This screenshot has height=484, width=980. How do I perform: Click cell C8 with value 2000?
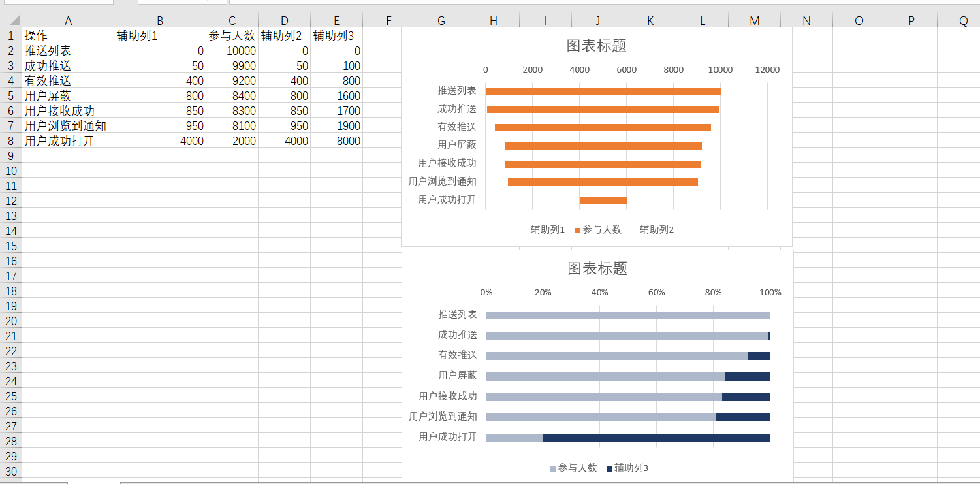[232, 140]
